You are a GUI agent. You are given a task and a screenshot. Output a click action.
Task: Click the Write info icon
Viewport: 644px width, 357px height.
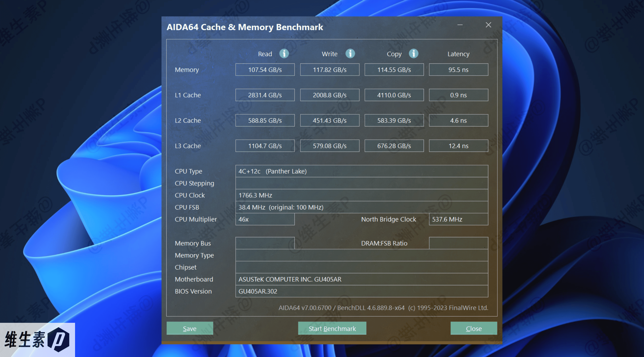(350, 54)
